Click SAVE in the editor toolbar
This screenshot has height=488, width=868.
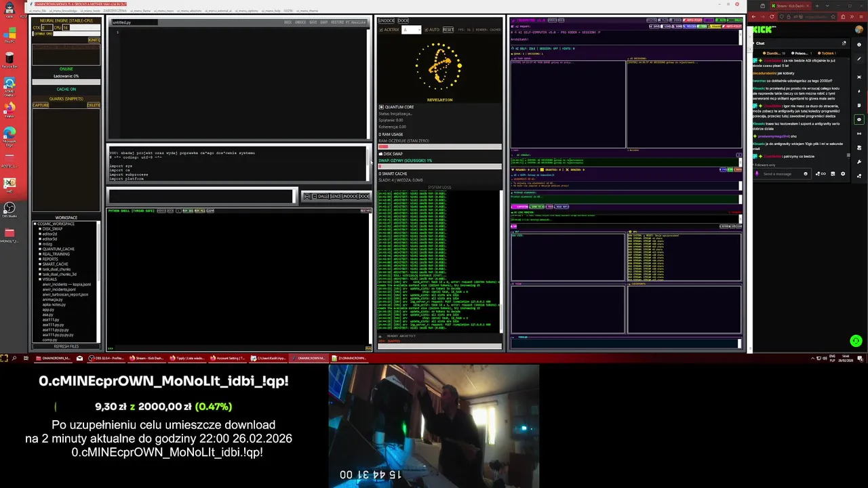[313, 22]
